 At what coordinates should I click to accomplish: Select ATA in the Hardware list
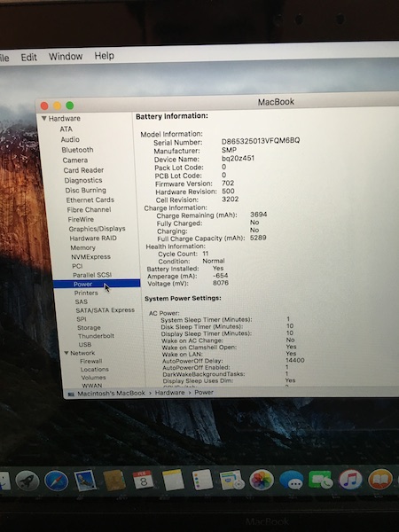(x=66, y=129)
